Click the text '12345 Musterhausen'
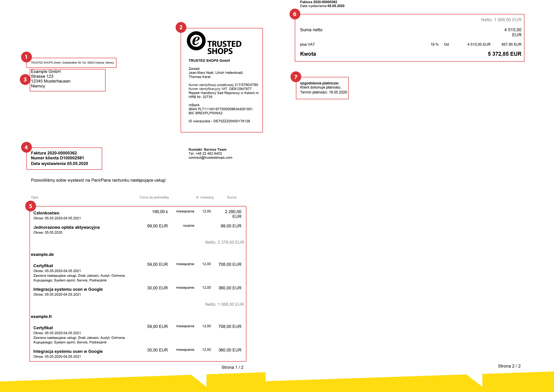Viewport: 554px width, 392px height. [x=51, y=81]
